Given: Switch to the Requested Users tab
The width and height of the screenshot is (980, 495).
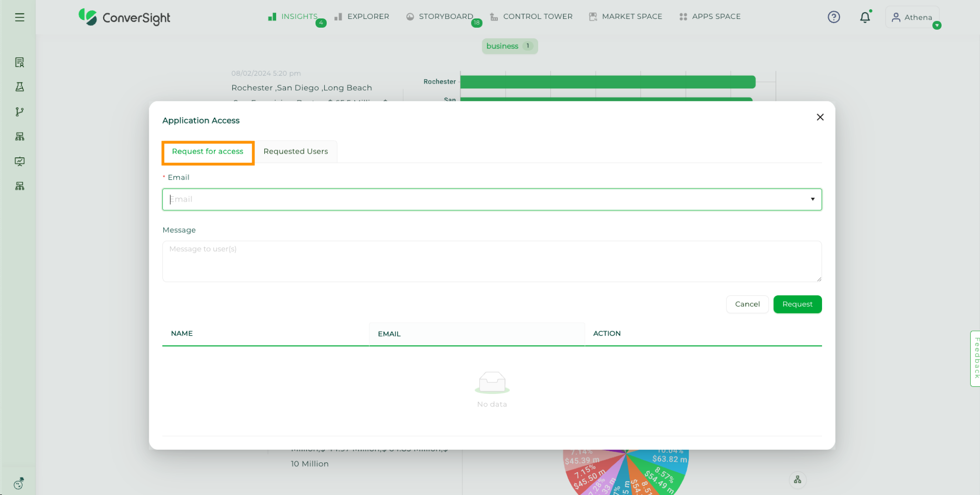Looking at the screenshot, I should click(x=296, y=152).
